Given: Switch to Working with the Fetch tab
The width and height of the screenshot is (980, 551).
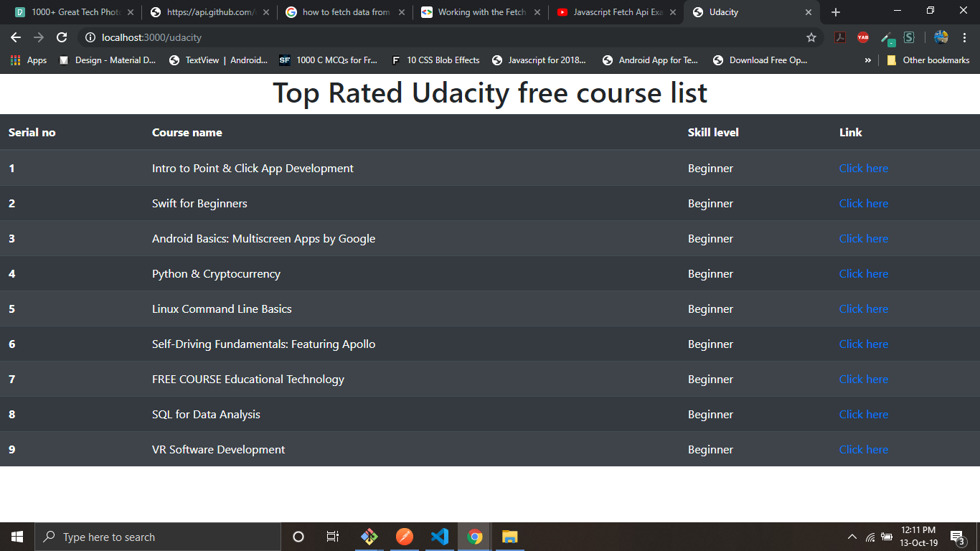Looking at the screenshot, I should (480, 12).
